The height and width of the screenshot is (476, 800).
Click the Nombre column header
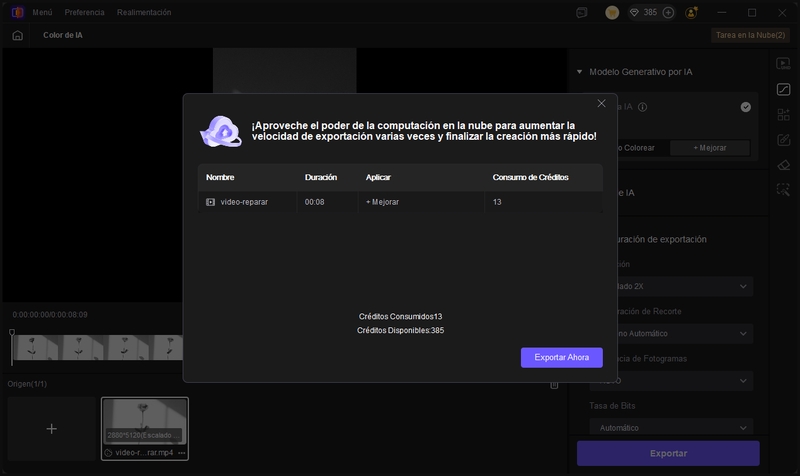pyautogui.click(x=220, y=177)
